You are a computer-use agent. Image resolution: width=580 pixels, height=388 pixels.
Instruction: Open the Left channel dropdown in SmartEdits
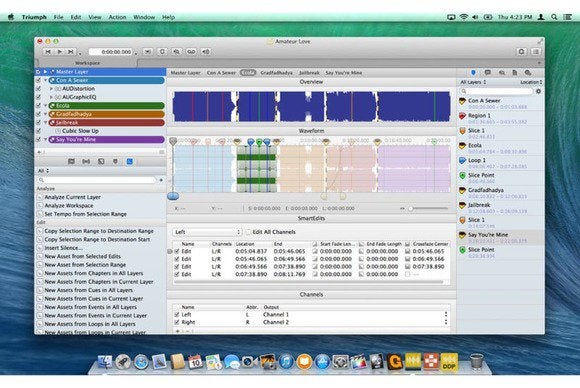coord(207,232)
